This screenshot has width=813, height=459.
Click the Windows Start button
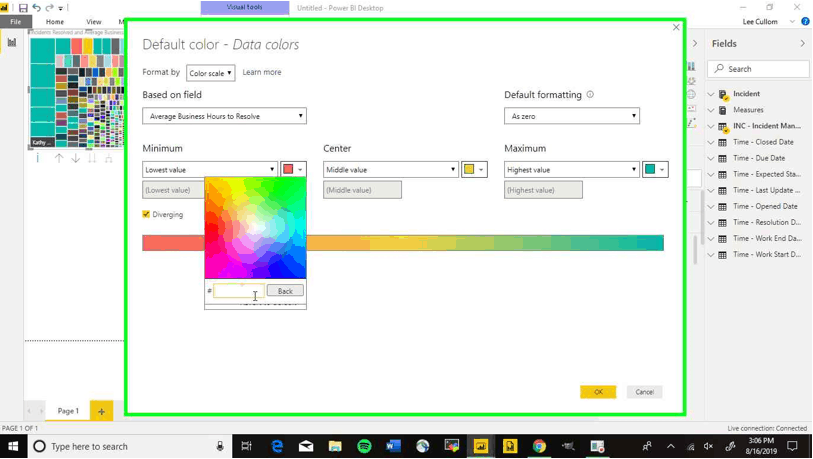pyautogui.click(x=13, y=446)
